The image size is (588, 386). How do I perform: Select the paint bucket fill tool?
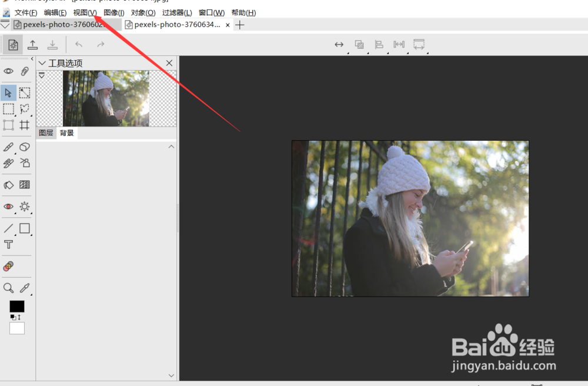(8, 185)
